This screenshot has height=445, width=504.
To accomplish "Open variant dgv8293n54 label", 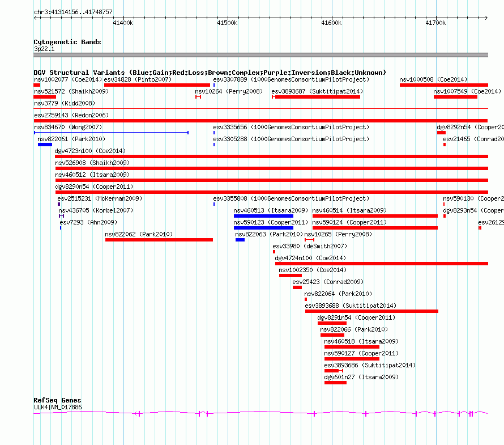I will (x=473, y=210).
